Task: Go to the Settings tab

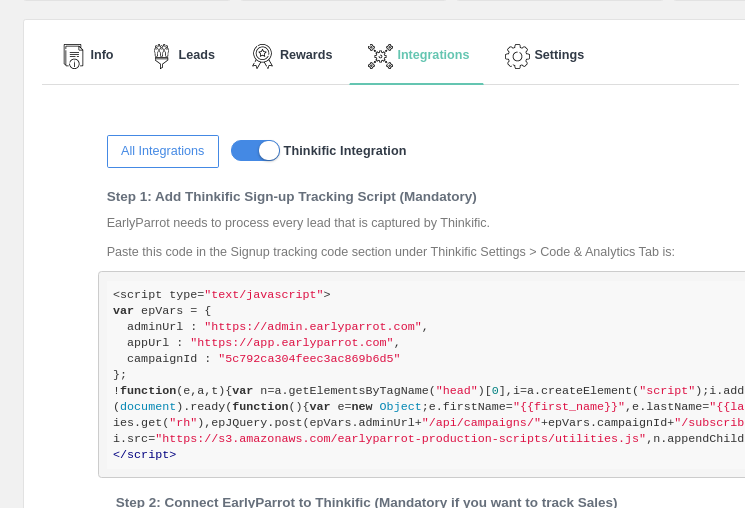Action: point(544,55)
